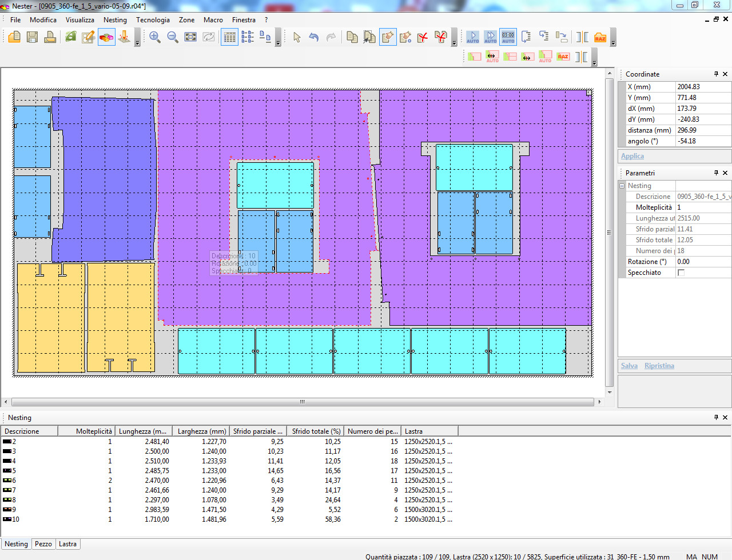Toggle the table grid view button
Screen dimensions: 732x560
point(230,37)
